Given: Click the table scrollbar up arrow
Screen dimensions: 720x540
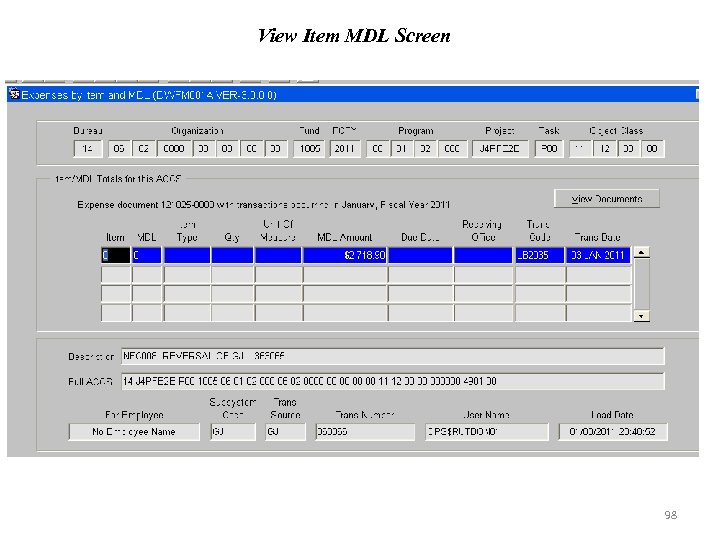Looking at the screenshot, I should [x=641, y=253].
